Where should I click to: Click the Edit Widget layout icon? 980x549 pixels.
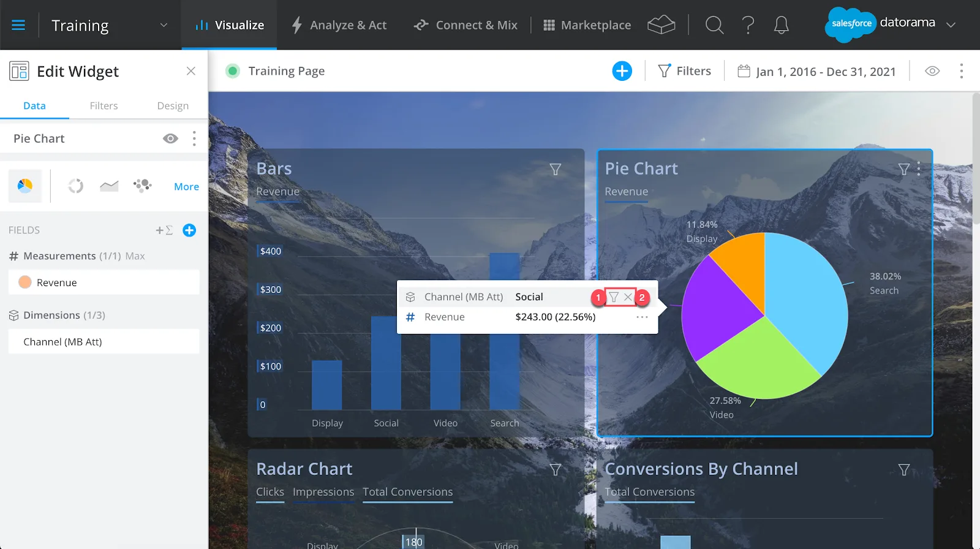point(19,71)
